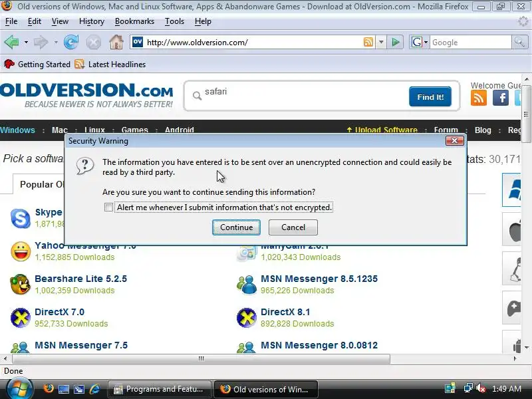Screen dimensions: 532x399
Task: Click the Yahoo Messenger smiley icon
Action: pos(21,251)
